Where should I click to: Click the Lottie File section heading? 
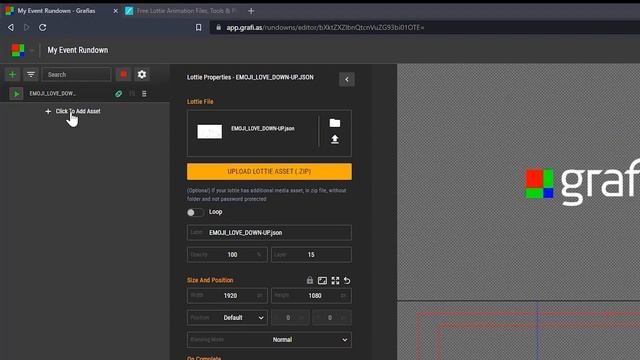(x=200, y=101)
